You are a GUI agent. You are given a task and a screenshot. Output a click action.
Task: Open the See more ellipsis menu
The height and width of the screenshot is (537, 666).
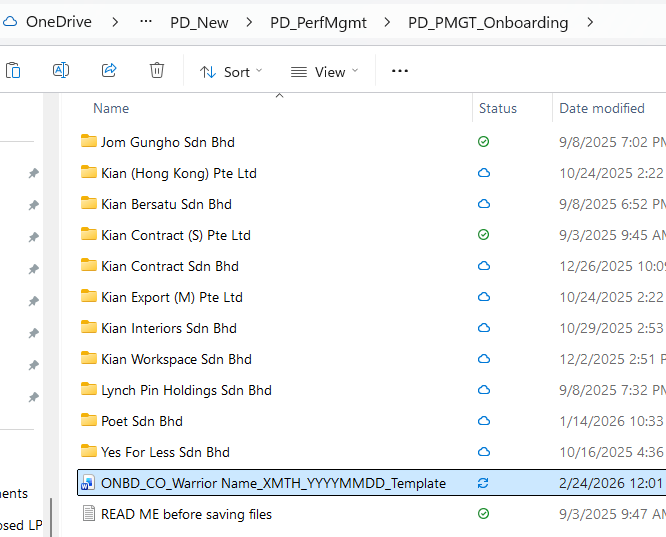(400, 71)
